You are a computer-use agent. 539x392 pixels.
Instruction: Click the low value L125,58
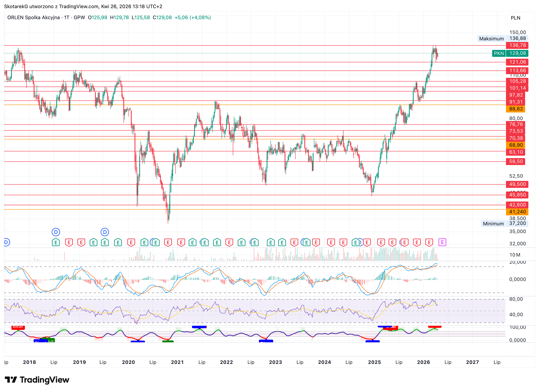tap(141, 18)
